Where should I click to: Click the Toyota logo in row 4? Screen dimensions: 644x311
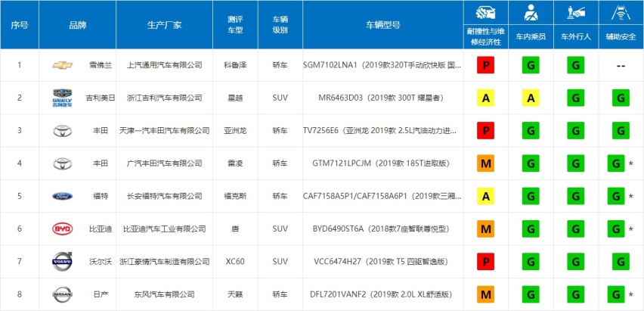63,163
